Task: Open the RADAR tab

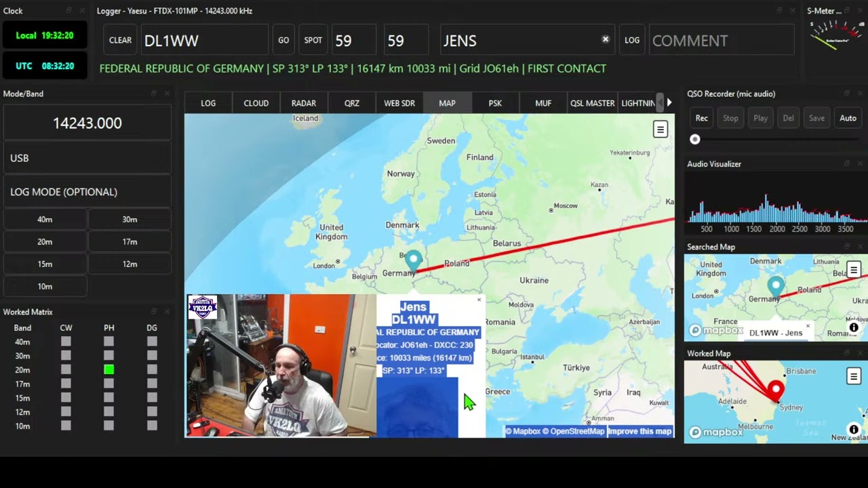Action: pyautogui.click(x=304, y=103)
